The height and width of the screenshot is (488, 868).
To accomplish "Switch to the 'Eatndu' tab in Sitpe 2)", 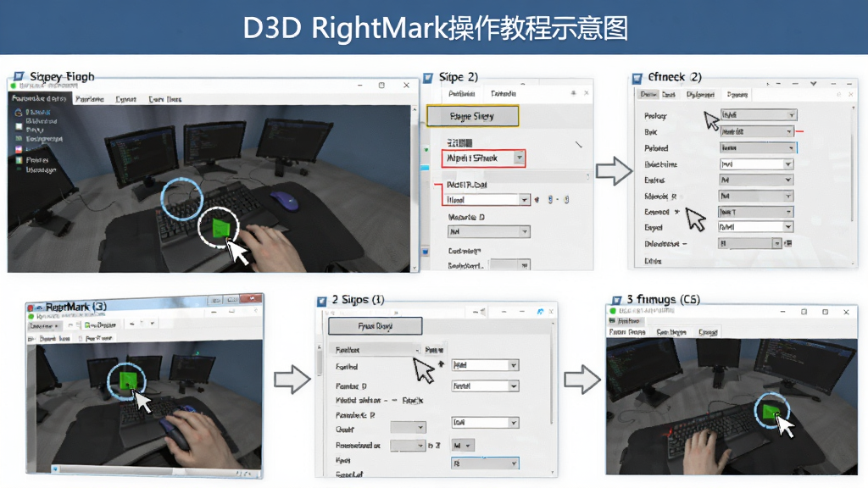I will pos(504,93).
